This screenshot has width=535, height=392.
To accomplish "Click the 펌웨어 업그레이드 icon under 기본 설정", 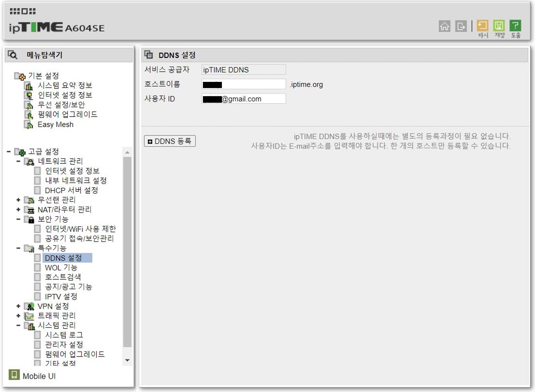I will click(x=29, y=115).
